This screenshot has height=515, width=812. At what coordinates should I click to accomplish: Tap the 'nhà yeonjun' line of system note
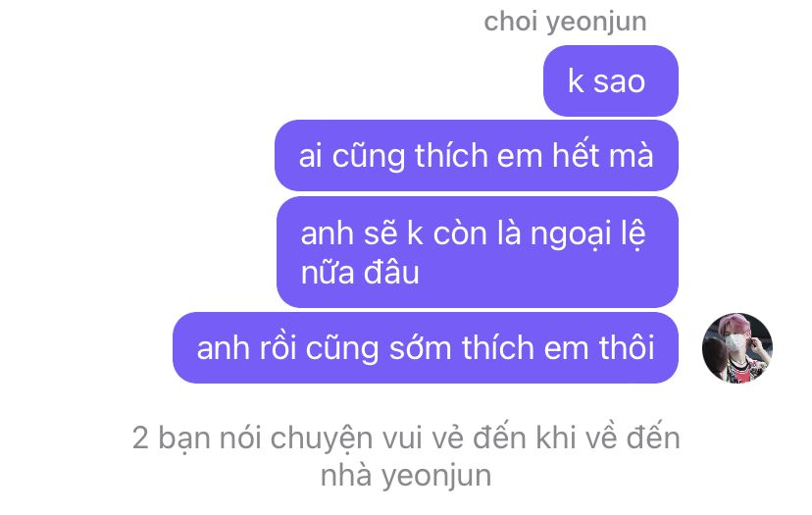click(406, 476)
